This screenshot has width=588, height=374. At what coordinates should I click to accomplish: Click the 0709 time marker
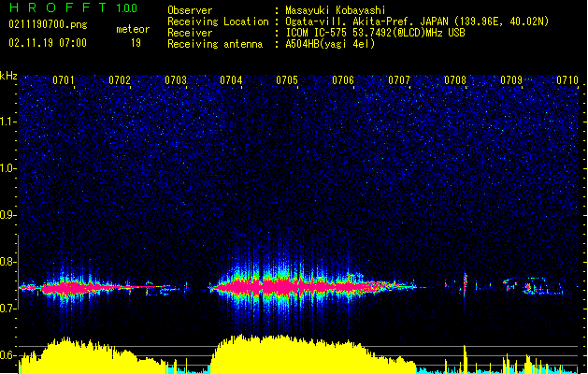click(511, 80)
